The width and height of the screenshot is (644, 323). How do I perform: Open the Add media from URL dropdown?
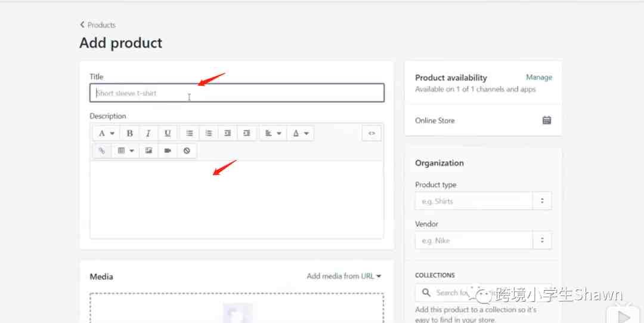(x=343, y=276)
